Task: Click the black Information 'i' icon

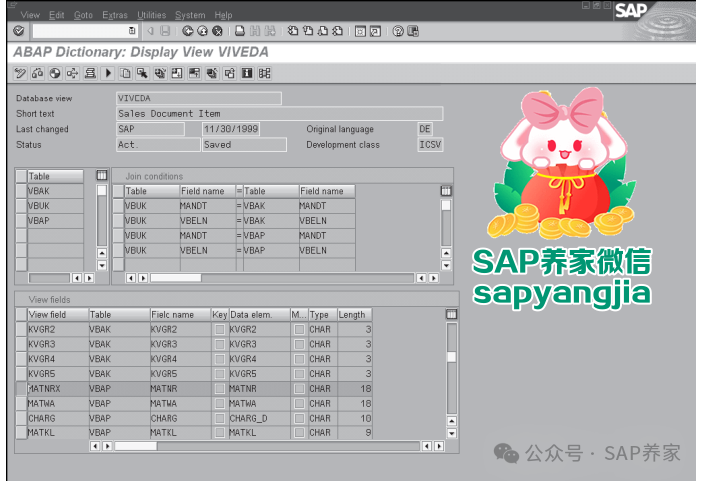Action: tap(247, 73)
